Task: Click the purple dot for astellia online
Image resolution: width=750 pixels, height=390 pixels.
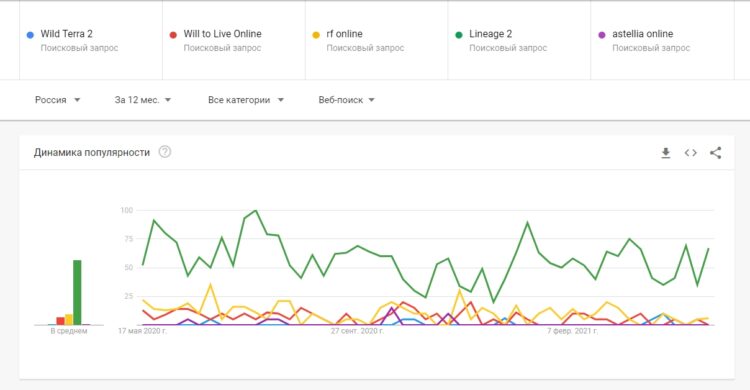Action: click(602, 34)
